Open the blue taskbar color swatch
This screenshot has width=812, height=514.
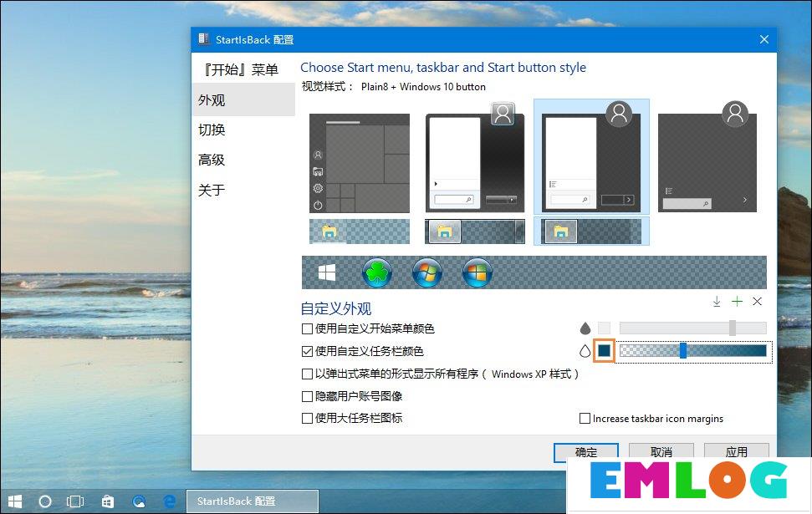click(x=604, y=351)
